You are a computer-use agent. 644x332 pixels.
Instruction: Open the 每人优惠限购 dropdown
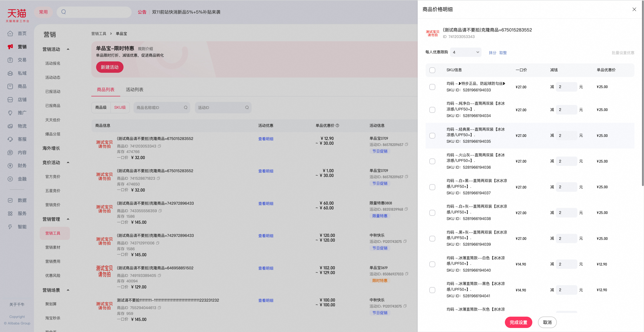(x=466, y=52)
